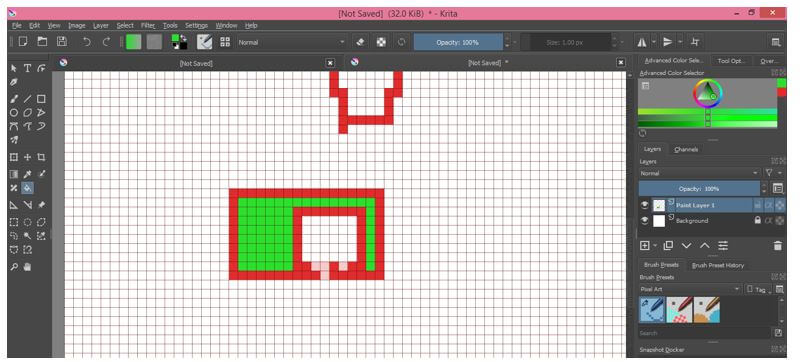Click the Undo arrow in toolbar
The image size is (803, 362).
[87, 42]
